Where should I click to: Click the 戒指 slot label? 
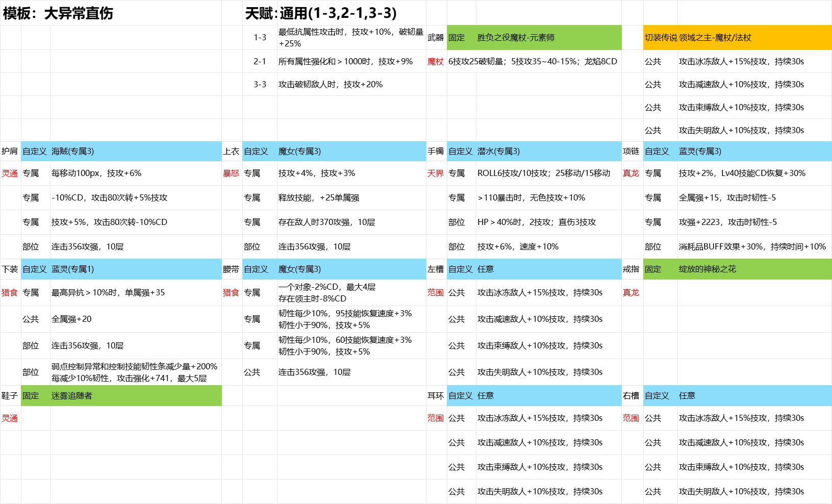click(x=632, y=269)
